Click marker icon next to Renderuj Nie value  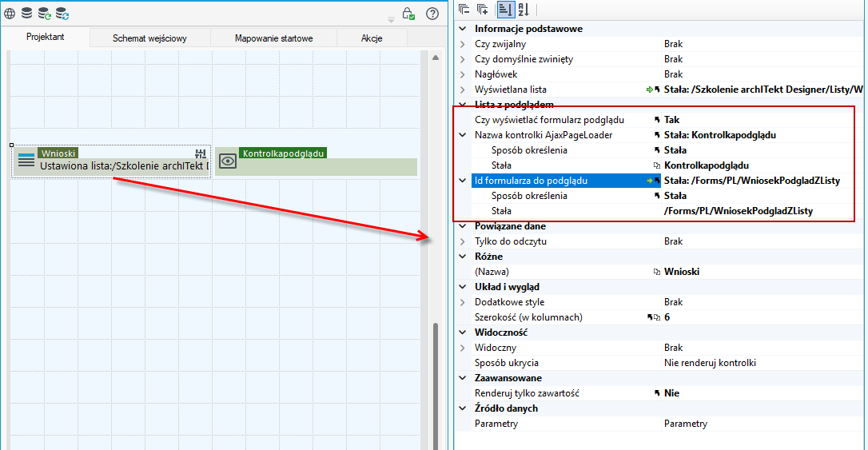click(657, 393)
